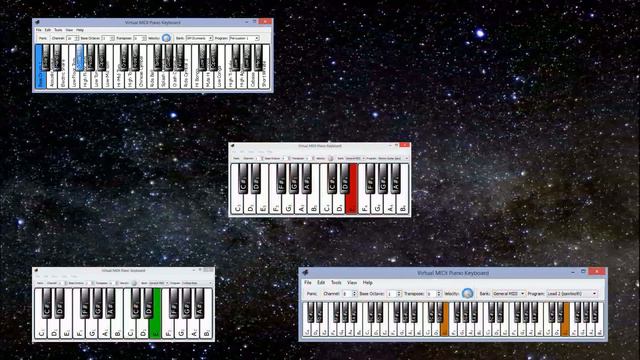Click Transpose spin box in top-left drum window
640x360 pixels.
pos(140,38)
